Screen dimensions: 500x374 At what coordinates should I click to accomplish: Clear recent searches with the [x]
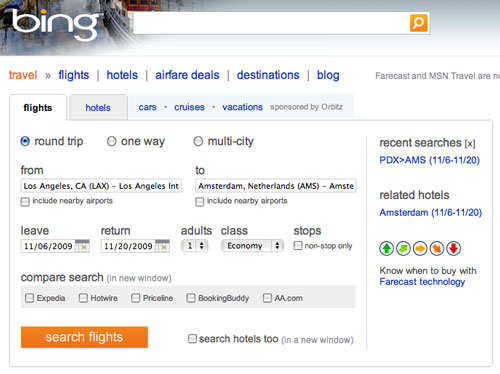(470, 143)
